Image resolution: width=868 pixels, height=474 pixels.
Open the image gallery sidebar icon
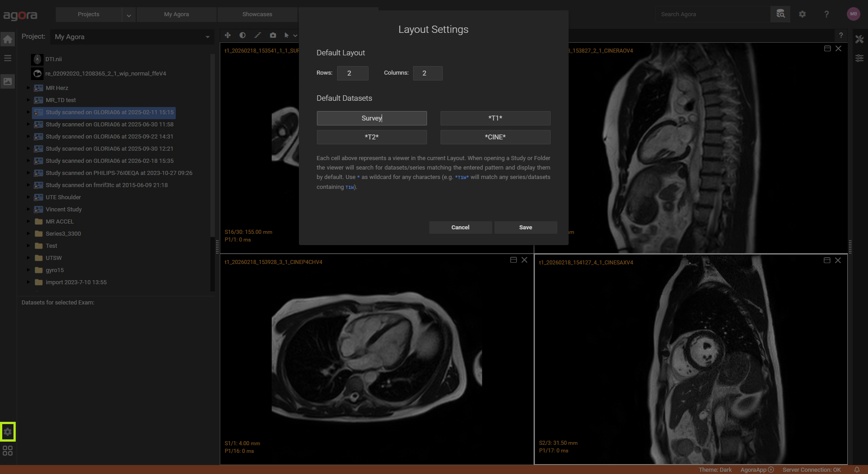[8, 81]
